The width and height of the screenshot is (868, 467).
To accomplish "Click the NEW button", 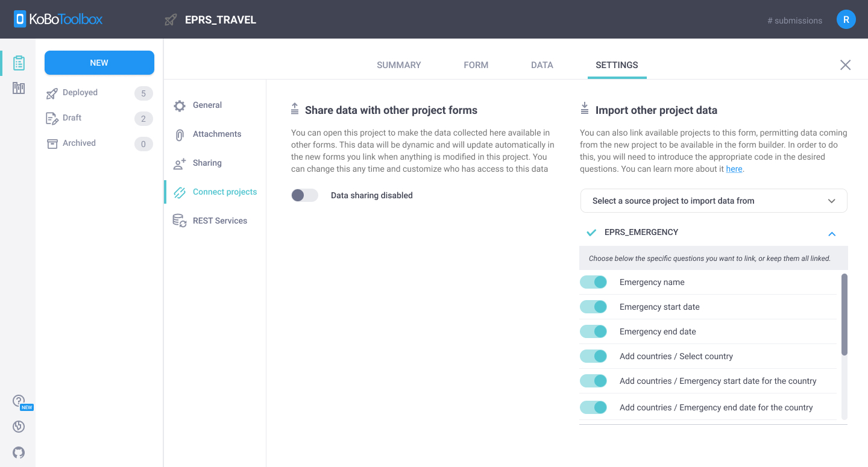I will [x=99, y=62].
